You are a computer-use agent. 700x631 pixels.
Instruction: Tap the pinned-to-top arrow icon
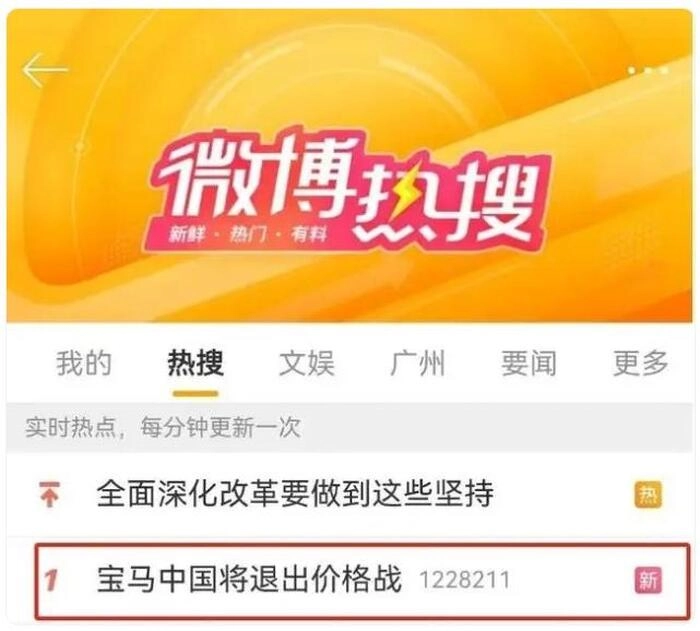point(50,493)
